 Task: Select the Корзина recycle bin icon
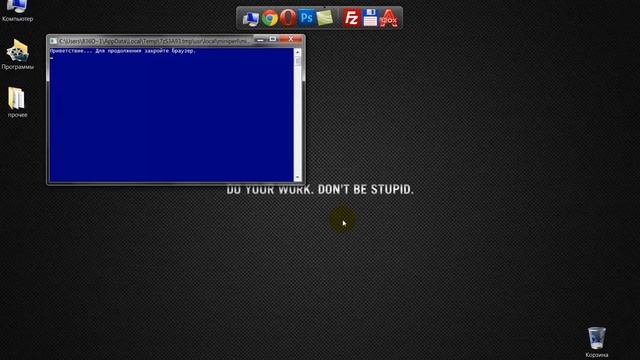coord(597,342)
